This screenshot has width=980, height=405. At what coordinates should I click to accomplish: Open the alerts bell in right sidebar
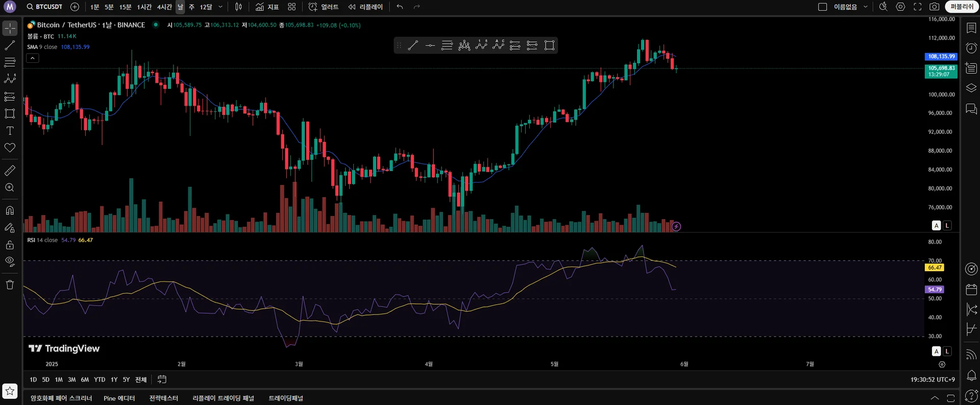click(971, 375)
